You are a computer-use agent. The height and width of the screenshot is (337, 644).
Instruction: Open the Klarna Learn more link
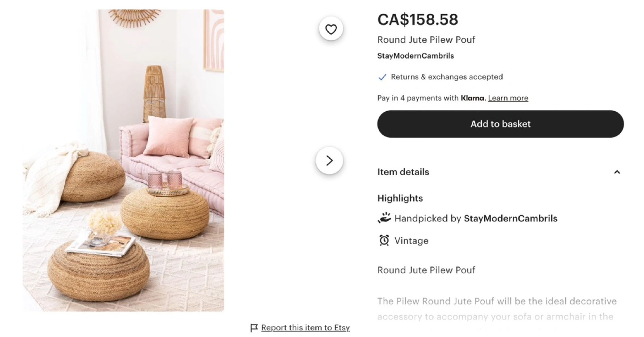pos(508,98)
